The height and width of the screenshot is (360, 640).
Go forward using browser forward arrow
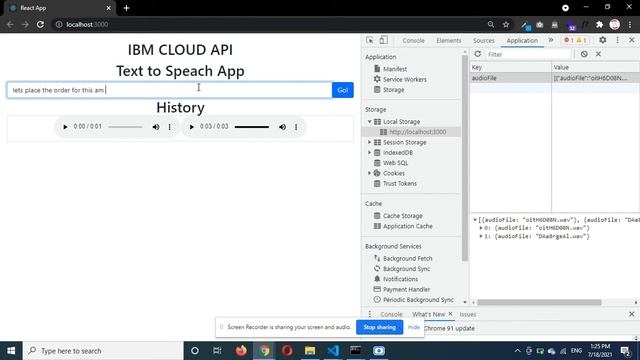25,24
